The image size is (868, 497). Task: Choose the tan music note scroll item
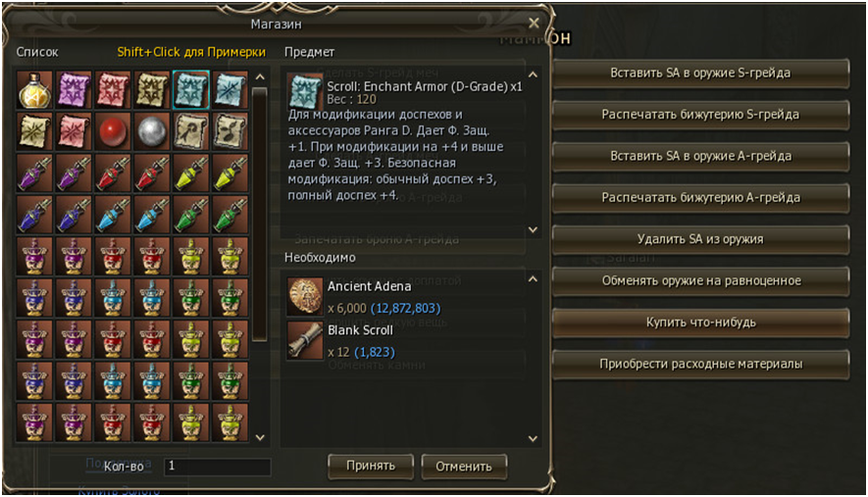[230, 131]
